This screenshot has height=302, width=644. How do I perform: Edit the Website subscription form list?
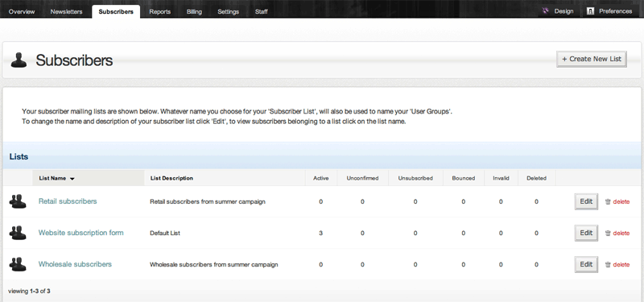click(x=586, y=233)
